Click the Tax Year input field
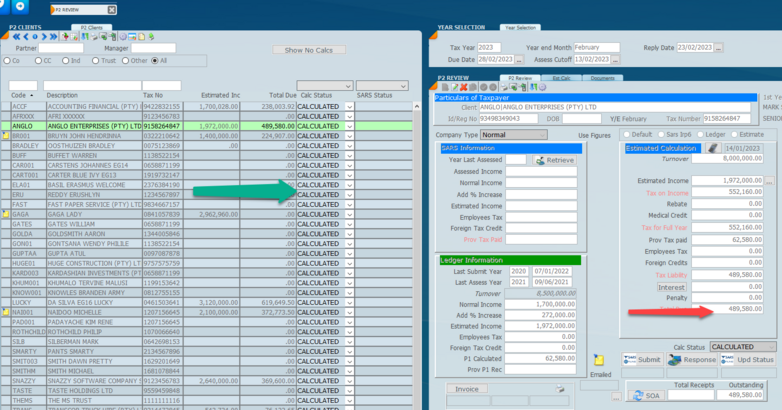This screenshot has width=782, height=410. point(490,47)
